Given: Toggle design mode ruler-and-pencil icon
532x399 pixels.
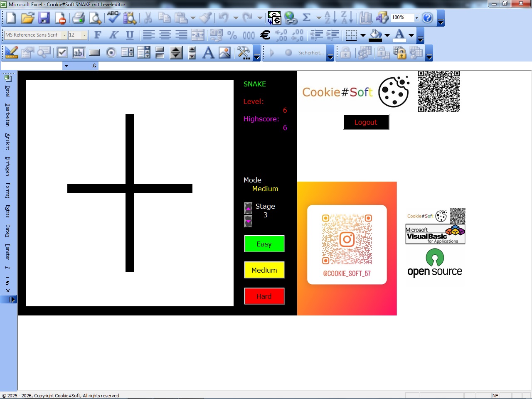Looking at the screenshot, I should coord(11,53).
